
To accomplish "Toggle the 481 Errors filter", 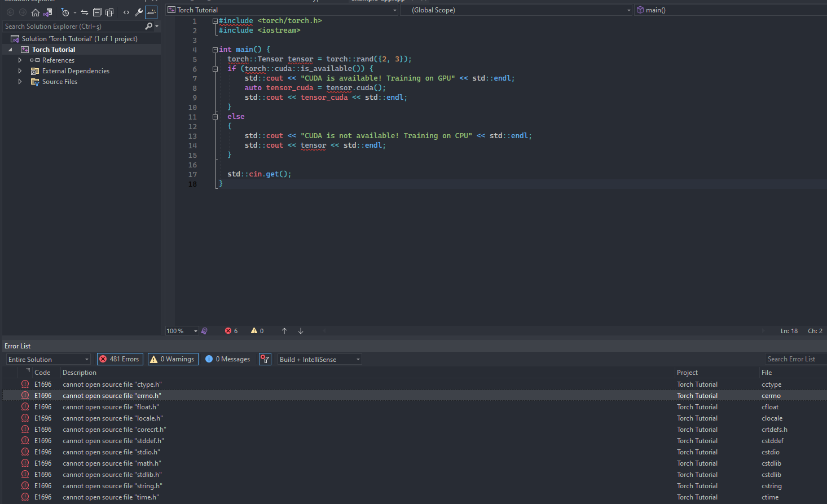I will click(120, 359).
